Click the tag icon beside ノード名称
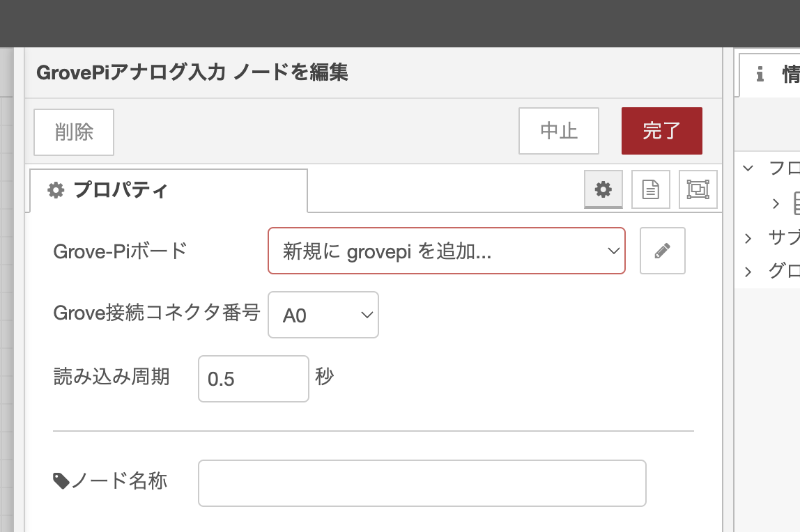The width and height of the screenshot is (800, 532). [x=61, y=480]
